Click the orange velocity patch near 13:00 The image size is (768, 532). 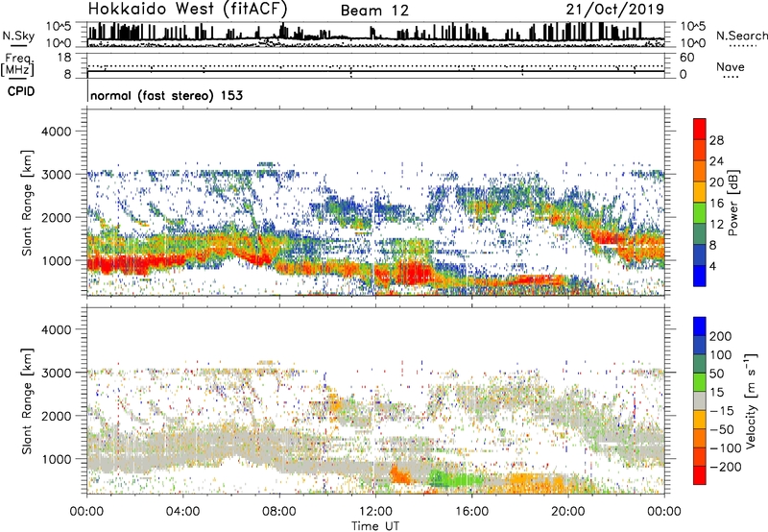[401, 474]
